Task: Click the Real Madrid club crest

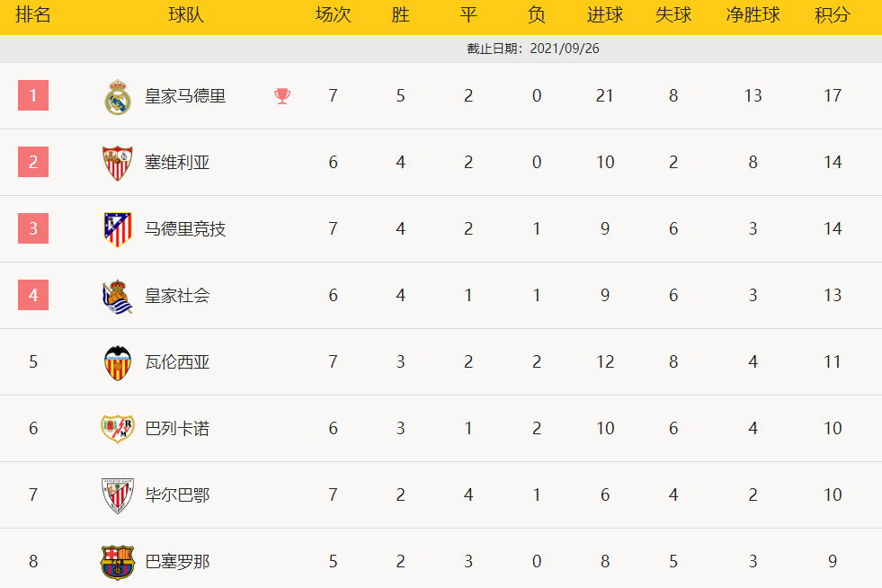Action: click(x=118, y=96)
